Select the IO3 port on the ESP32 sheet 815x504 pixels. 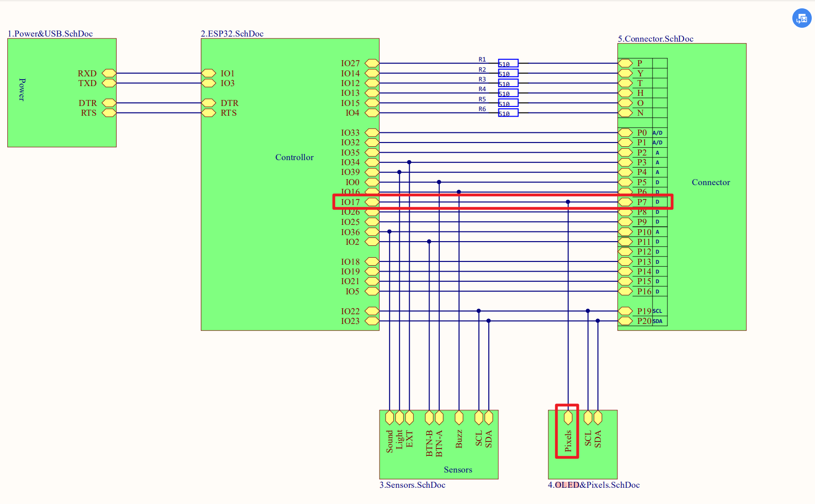tap(209, 83)
